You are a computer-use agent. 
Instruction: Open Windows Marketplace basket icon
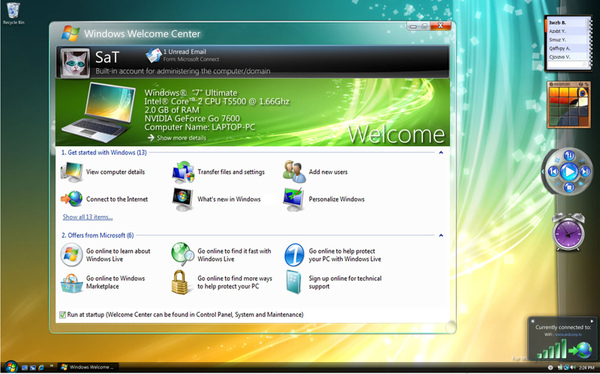(72, 283)
